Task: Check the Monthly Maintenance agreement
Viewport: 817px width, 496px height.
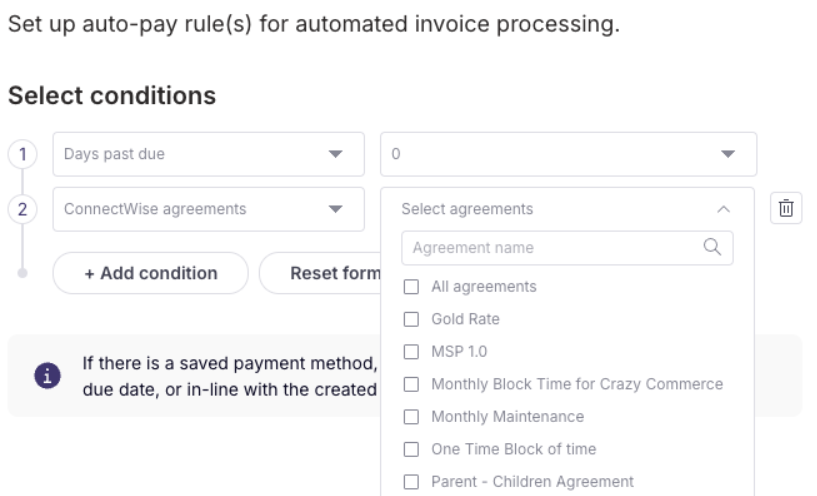Action: pos(410,416)
